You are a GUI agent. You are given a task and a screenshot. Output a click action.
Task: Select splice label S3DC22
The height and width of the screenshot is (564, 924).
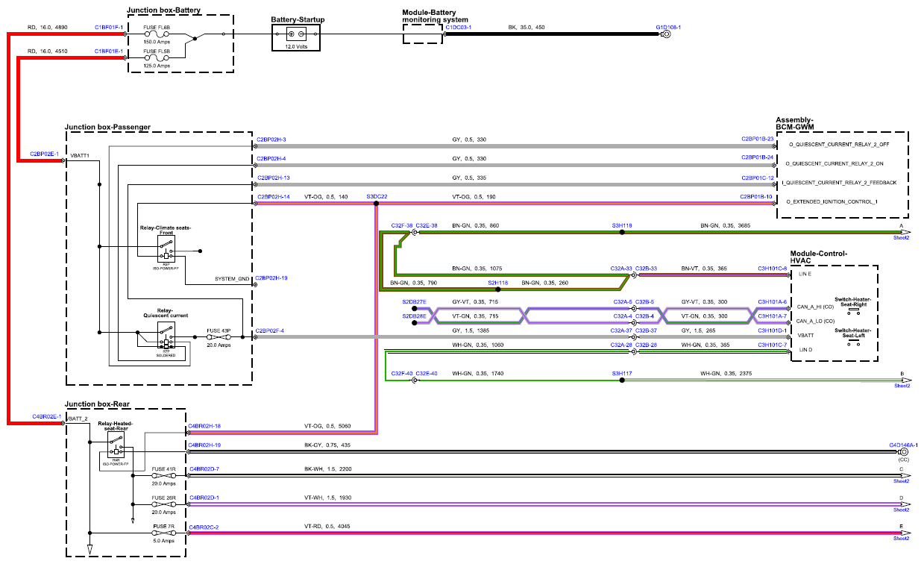click(x=377, y=196)
